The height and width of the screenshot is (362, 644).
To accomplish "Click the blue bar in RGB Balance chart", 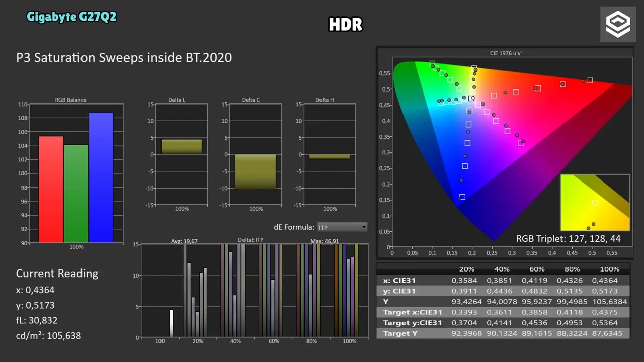I will pyautogui.click(x=101, y=177).
